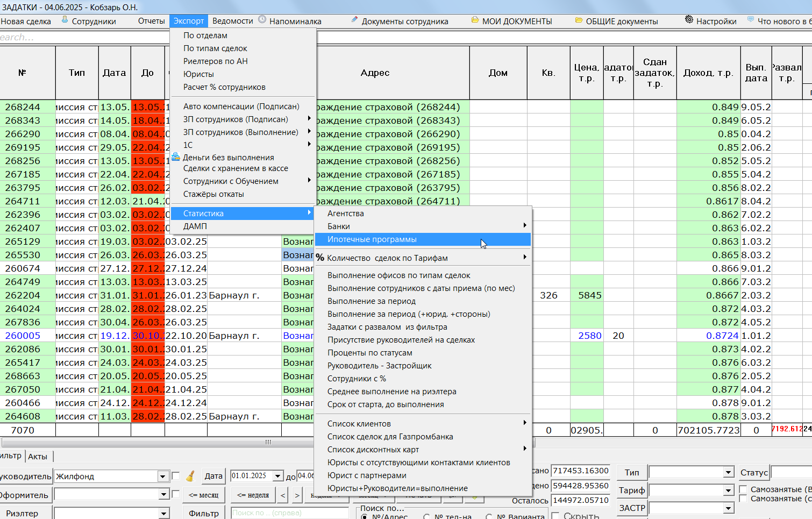Screen dimensions: 812x519
Task: Select the № тел-на radio button
Action: pos(426,517)
